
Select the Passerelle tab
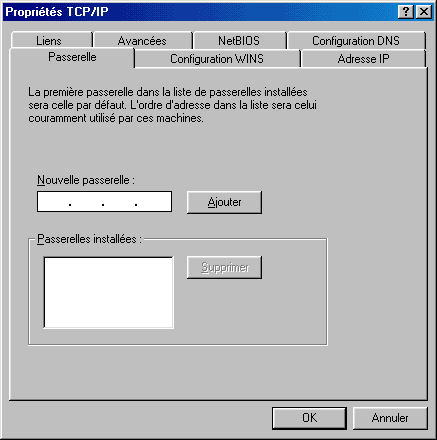click(x=72, y=57)
